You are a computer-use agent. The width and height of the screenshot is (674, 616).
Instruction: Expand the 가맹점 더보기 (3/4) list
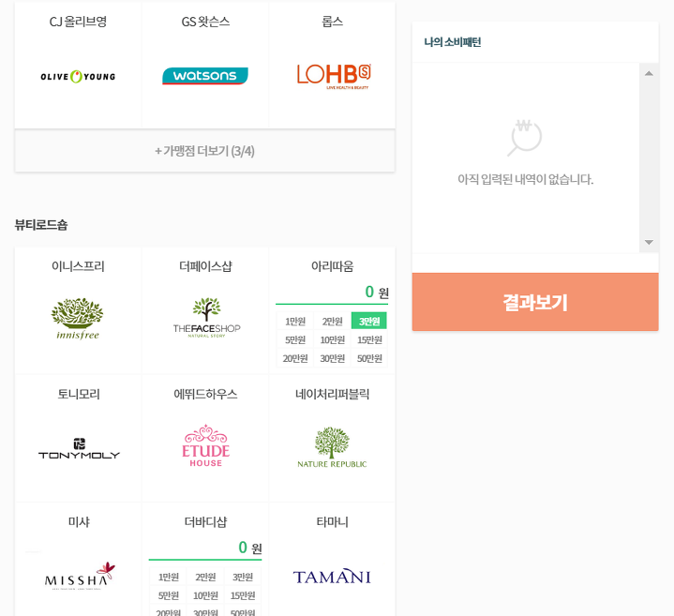(x=204, y=151)
